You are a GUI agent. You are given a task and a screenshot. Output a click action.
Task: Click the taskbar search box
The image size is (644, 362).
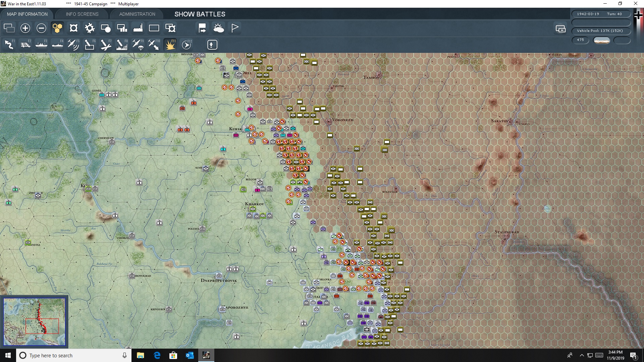(x=74, y=355)
